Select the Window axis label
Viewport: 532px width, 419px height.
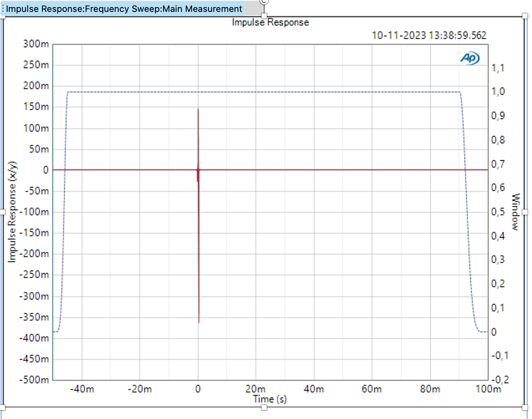515,212
